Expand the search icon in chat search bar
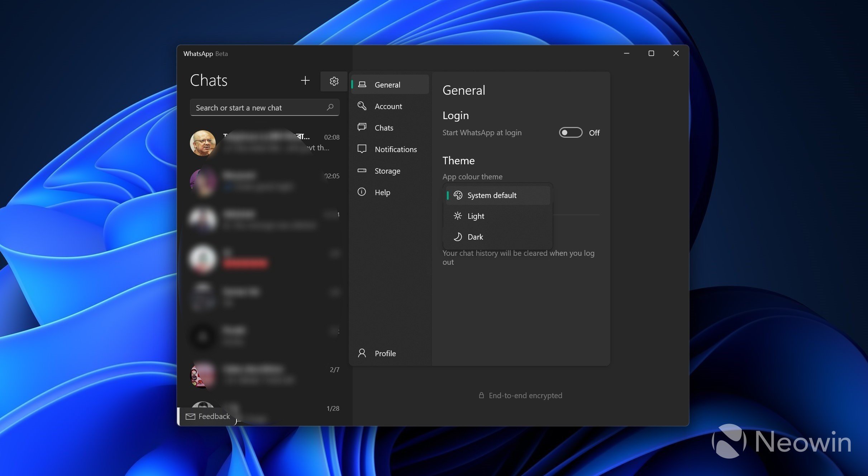 [329, 107]
